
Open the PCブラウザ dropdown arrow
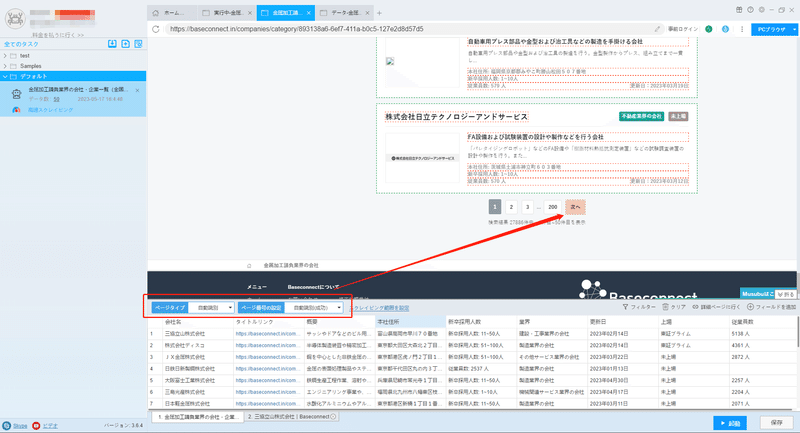tap(794, 30)
